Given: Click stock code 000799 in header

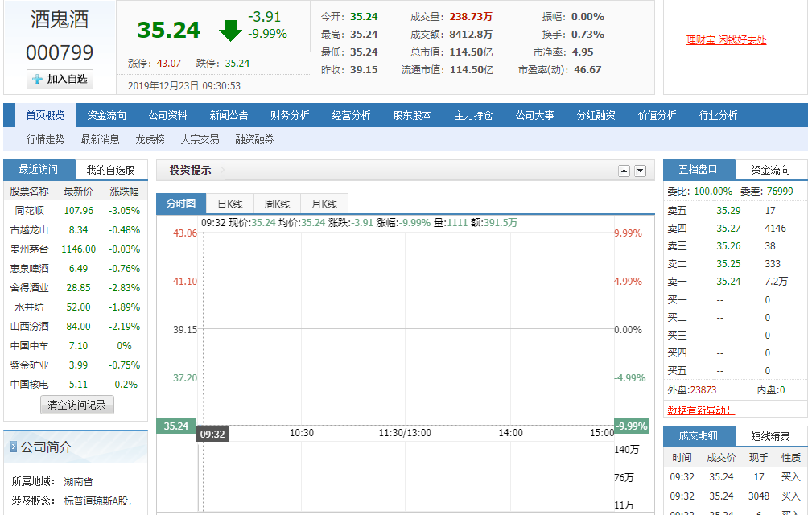Looking at the screenshot, I should (60, 52).
